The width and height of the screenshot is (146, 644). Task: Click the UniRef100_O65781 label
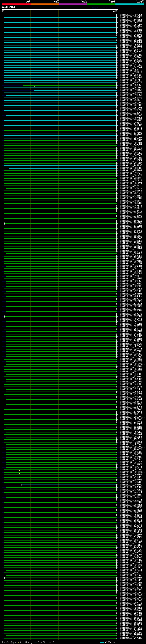tap(131, 98)
